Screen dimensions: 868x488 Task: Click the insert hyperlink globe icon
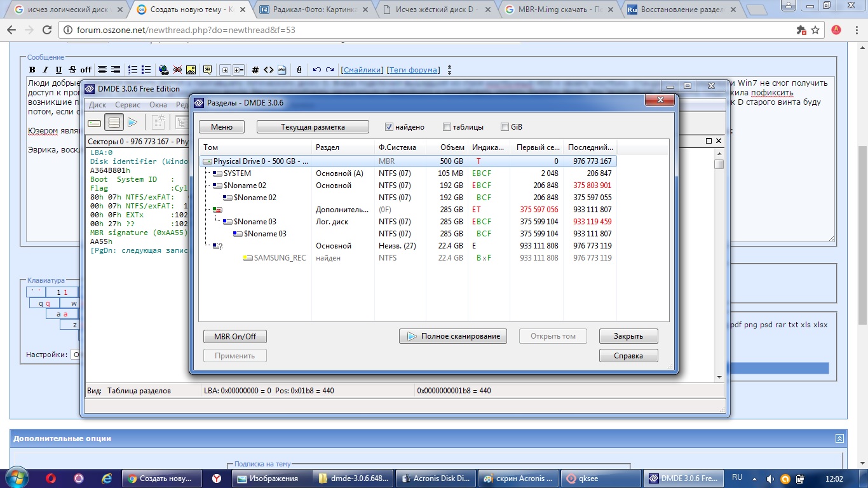point(163,70)
